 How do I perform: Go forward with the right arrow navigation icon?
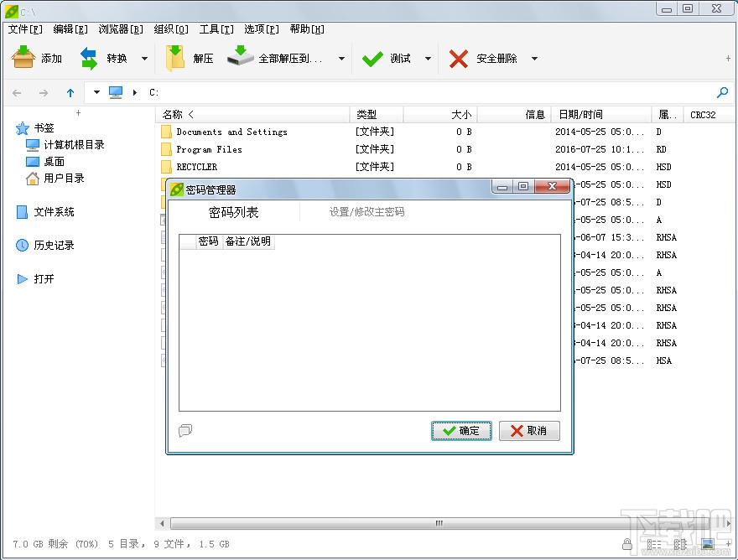coord(44,93)
